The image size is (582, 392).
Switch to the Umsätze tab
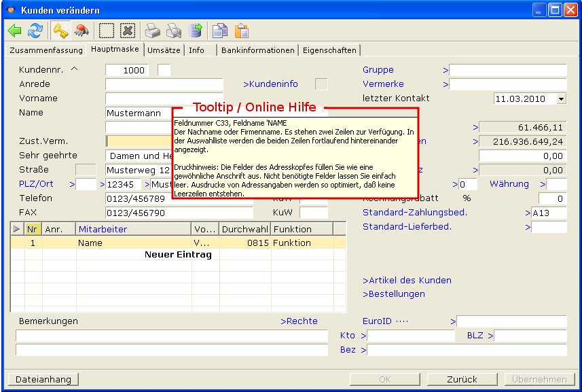tap(164, 50)
